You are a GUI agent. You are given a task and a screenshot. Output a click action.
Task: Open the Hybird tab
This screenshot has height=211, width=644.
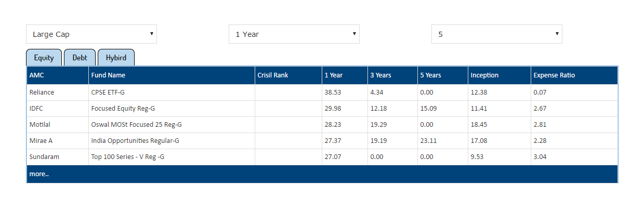(116, 58)
